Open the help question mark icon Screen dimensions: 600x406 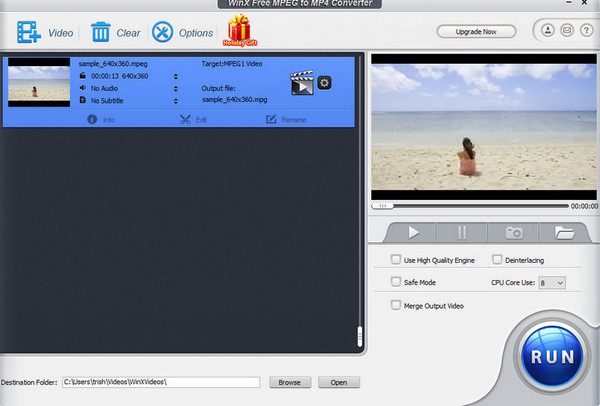(x=586, y=30)
